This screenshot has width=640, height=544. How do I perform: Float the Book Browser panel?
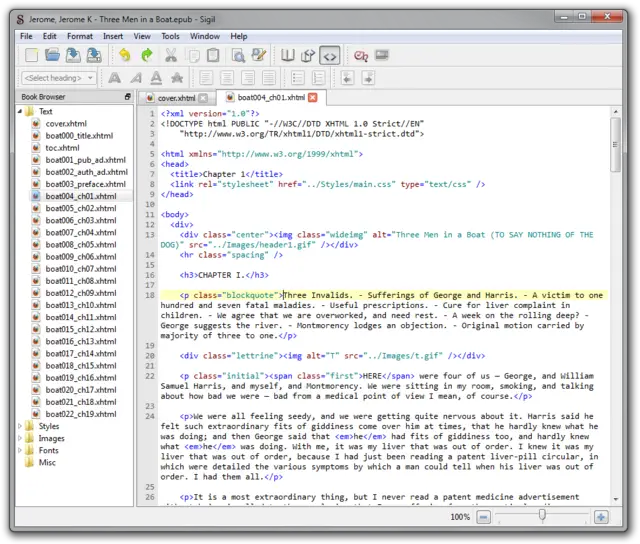[x=127, y=97]
